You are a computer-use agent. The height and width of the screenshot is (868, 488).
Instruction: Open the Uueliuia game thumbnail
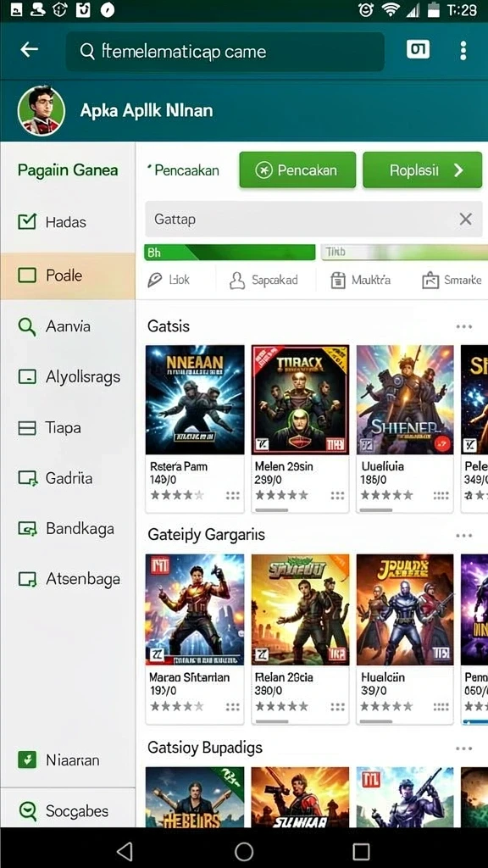[x=405, y=400]
